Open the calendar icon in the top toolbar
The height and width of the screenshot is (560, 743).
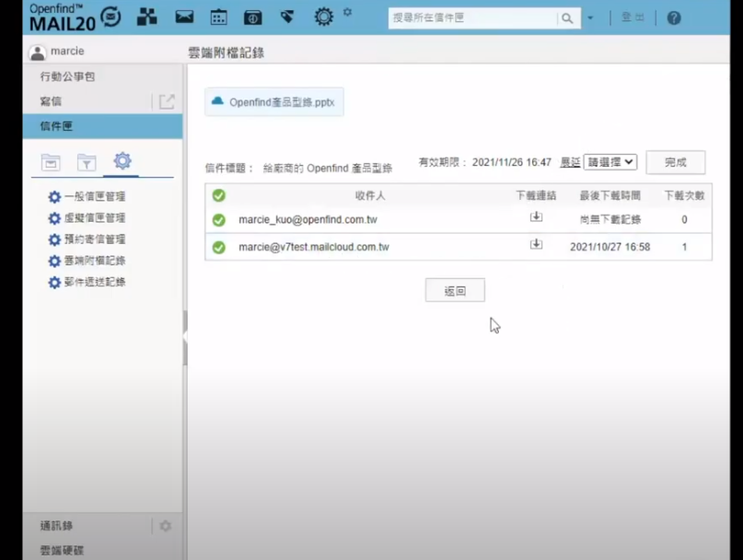(x=217, y=17)
